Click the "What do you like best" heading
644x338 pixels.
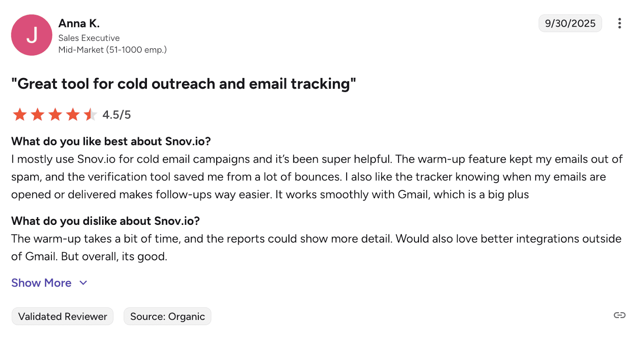[111, 141]
